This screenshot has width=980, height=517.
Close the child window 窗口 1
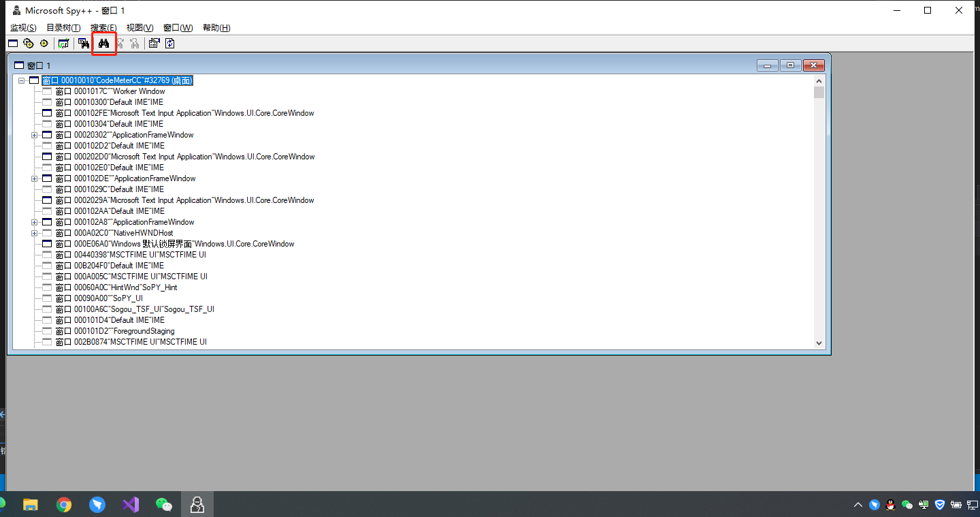[814, 65]
